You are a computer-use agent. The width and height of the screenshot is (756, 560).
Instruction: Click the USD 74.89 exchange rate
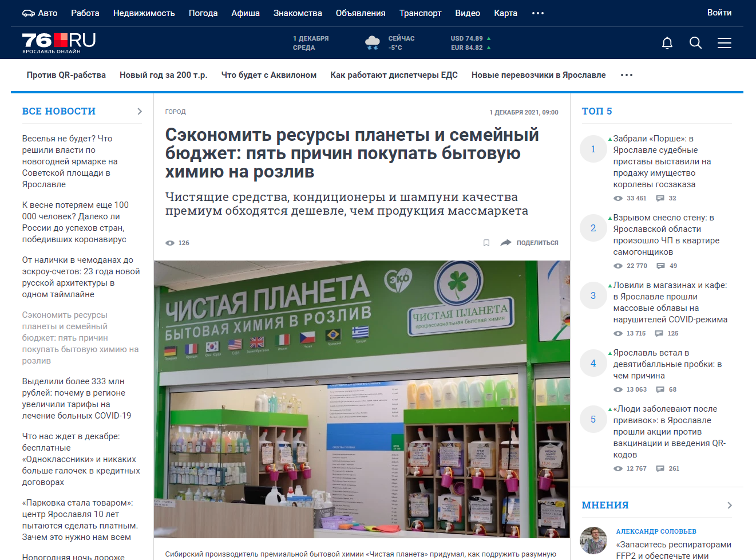(x=470, y=38)
